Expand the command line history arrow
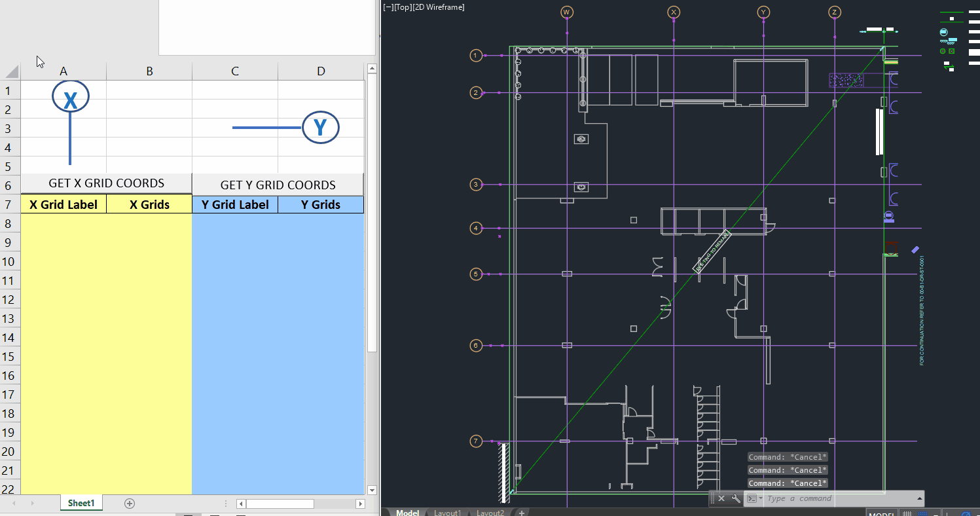The height and width of the screenshot is (516, 980). (x=920, y=498)
